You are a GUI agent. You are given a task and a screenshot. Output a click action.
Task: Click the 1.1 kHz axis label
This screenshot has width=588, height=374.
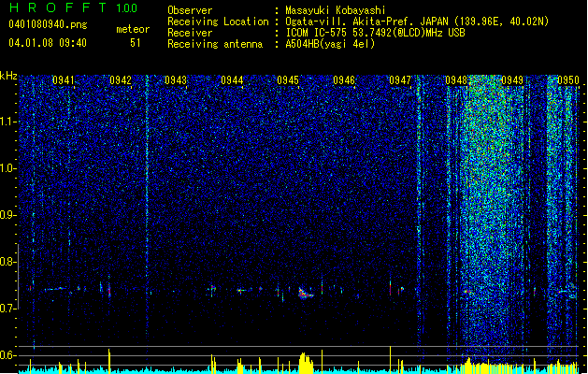point(8,122)
